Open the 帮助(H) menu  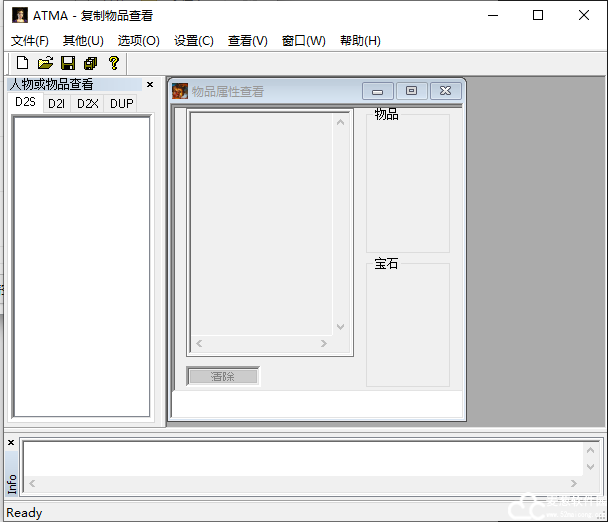(x=360, y=41)
